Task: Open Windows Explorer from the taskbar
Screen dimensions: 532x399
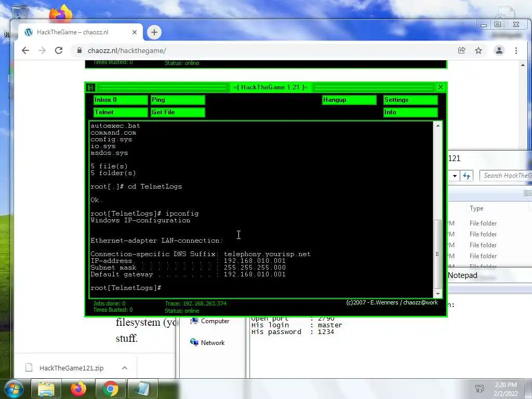Action: coord(46,389)
